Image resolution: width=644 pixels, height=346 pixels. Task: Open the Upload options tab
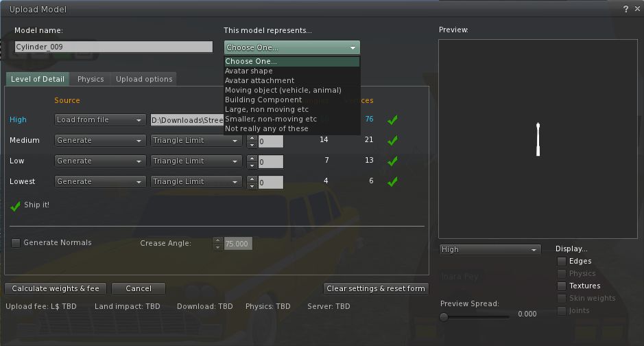point(144,79)
